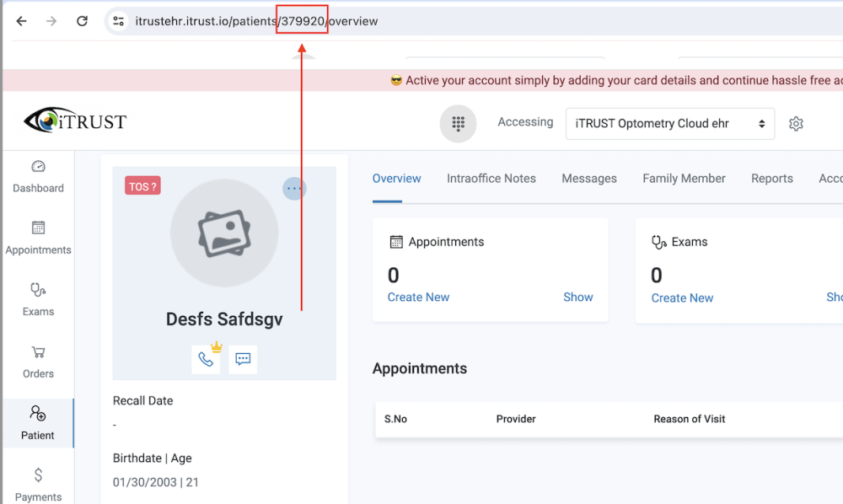Expand the iTRUST Optometry Cloud ehr dropdown
Image resolution: width=843 pixels, height=504 pixels.
[x=669, y=124]
